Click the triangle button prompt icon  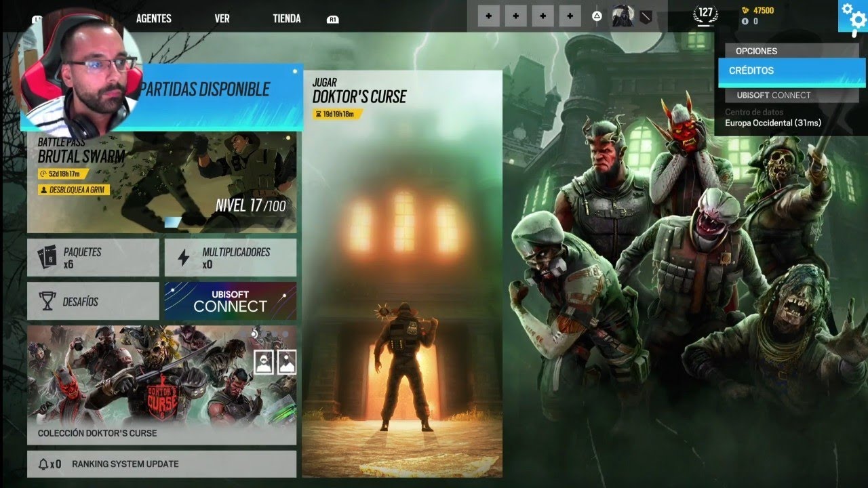pos(597,16)
